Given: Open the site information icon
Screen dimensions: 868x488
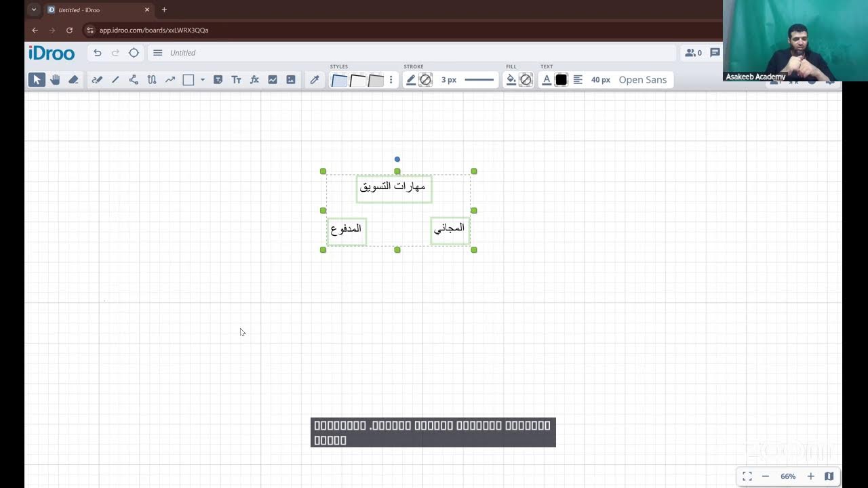Looking at the screenshot, I should click(x=90, y=30).
